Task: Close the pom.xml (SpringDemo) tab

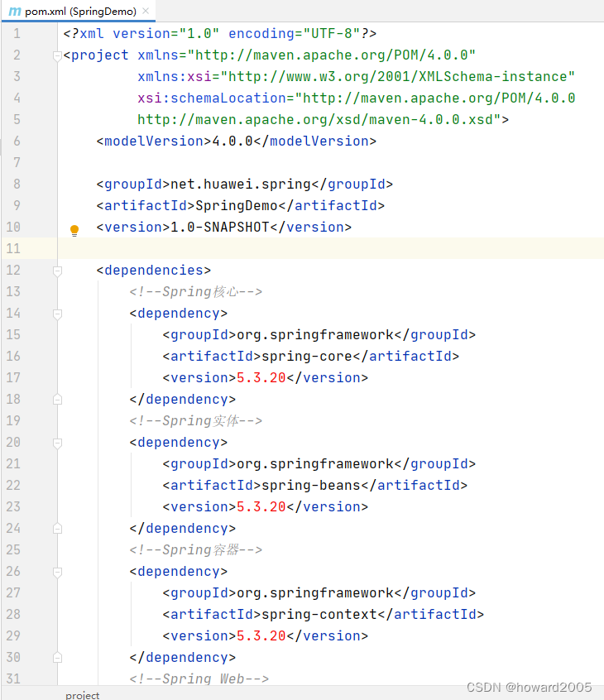Action: click(x=146, y=11)
